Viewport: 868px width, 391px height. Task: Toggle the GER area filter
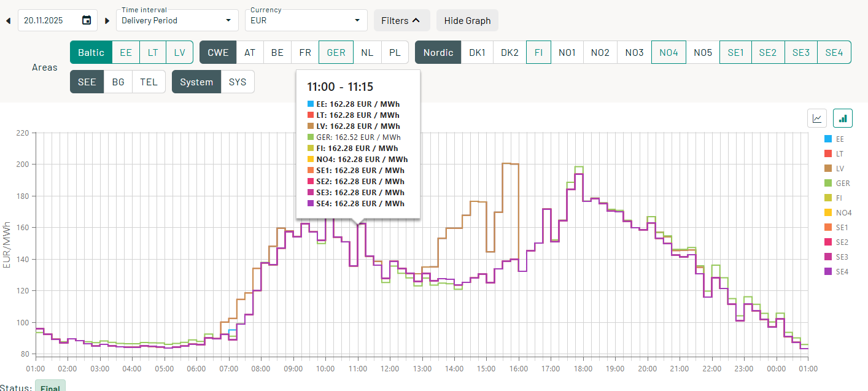336,52
